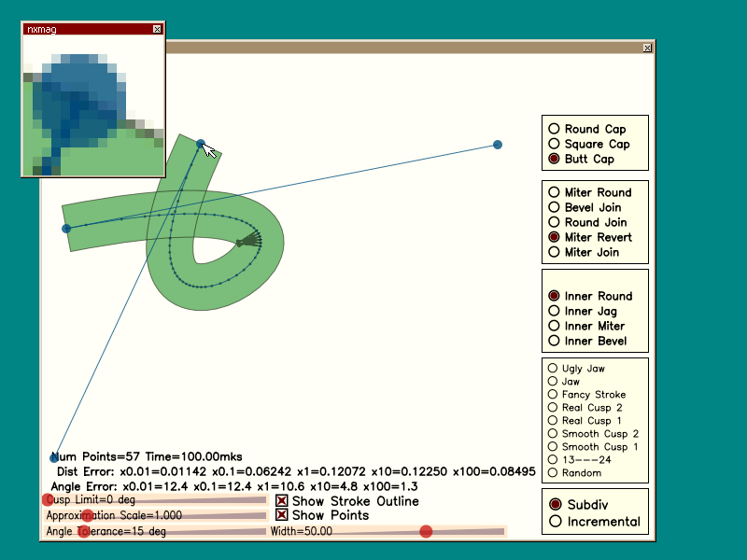Click the control point under the cursor

201,144
